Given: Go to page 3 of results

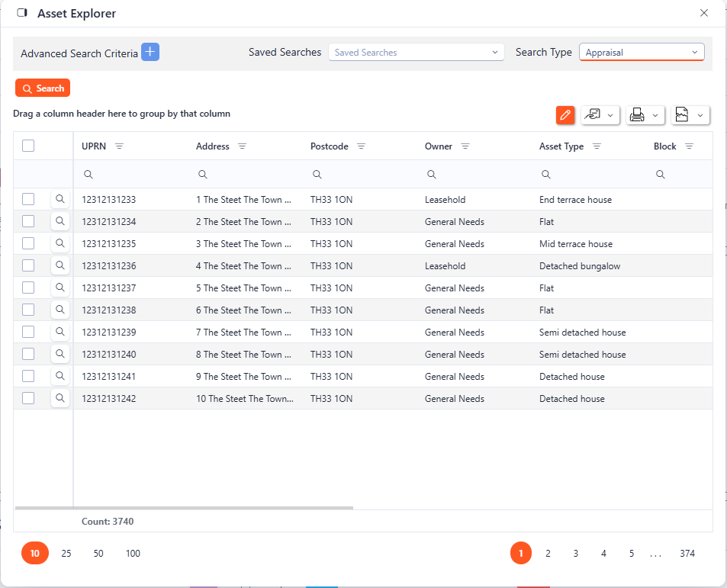Looking at the screenshot, I should (x=576, y=554).
